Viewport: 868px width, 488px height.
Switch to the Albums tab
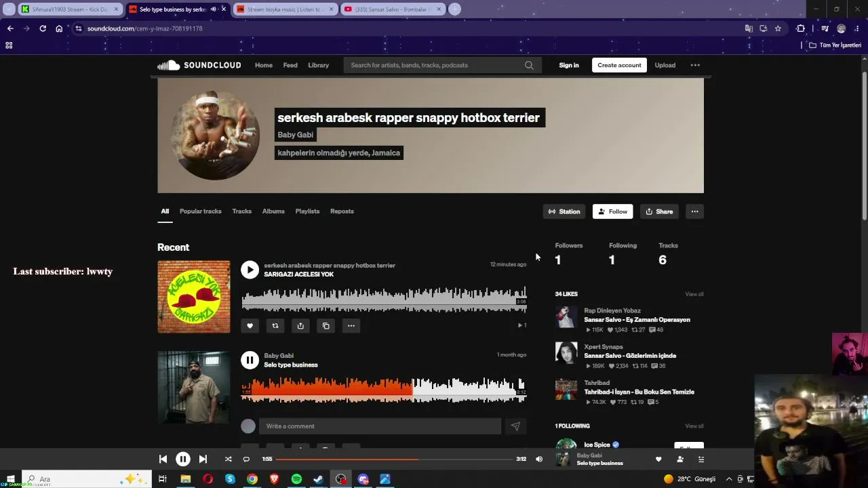pos(273,211)
